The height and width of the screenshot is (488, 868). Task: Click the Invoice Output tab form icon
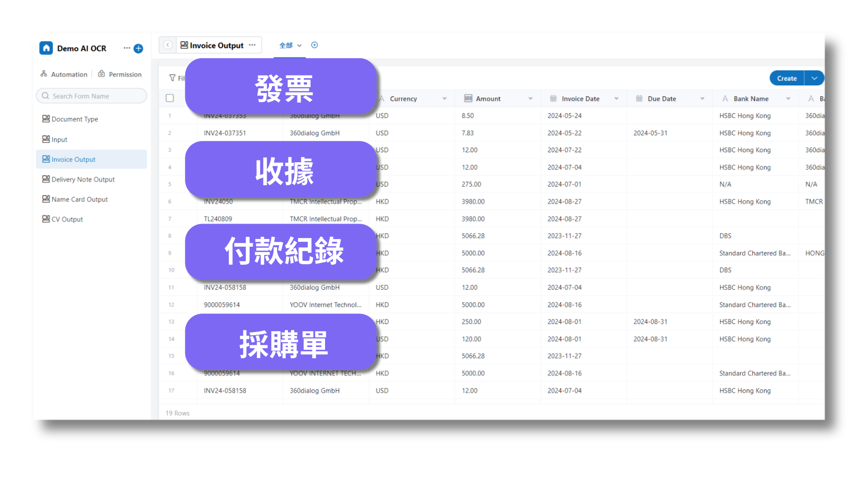(184, 45)
